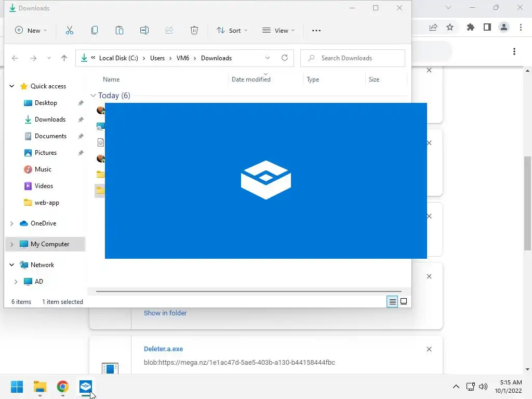Select Pictures in Quick access

[46, 153]
